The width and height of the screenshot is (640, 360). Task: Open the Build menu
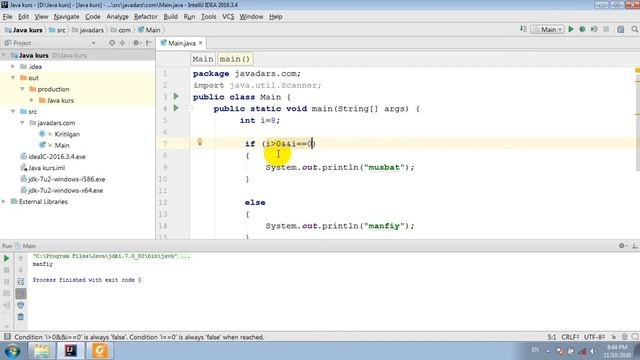(170, 17)
